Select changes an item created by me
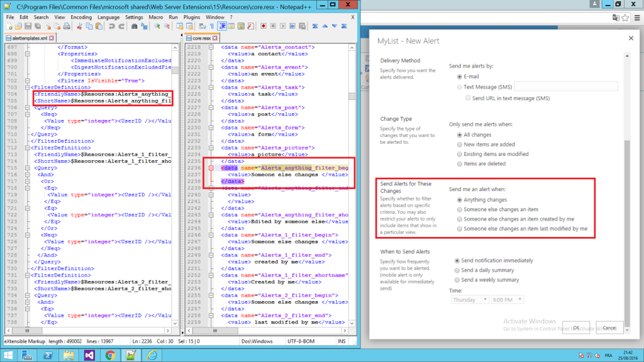 tap(460, 219)
